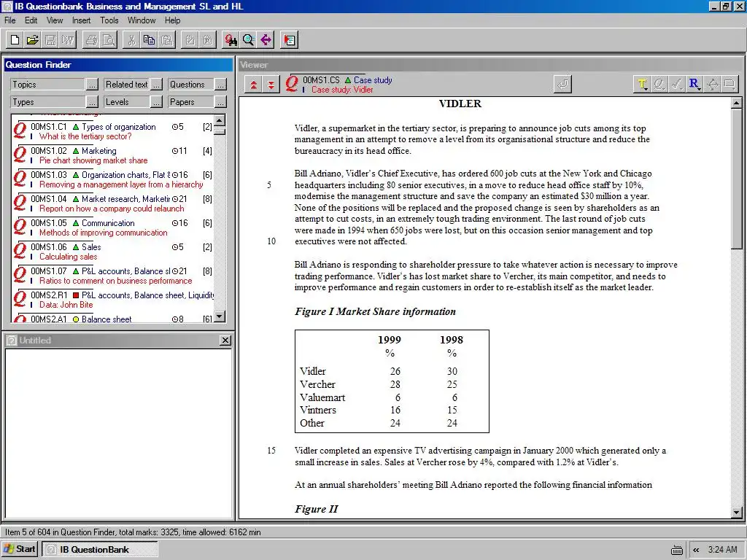Click Q icon of 00MS1.06 Sales row

click(x=20, y=251)
